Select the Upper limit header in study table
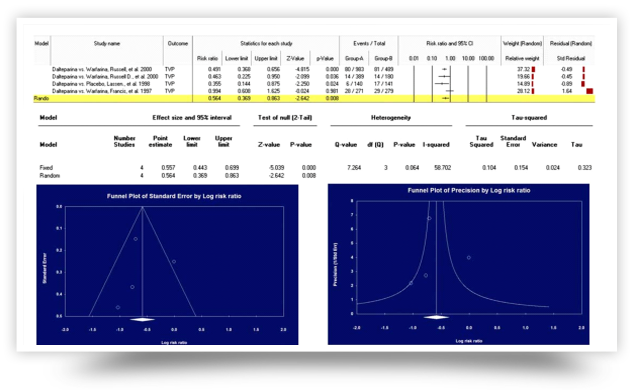The height and width of the screenshot is (390, 631). [266, 58]
